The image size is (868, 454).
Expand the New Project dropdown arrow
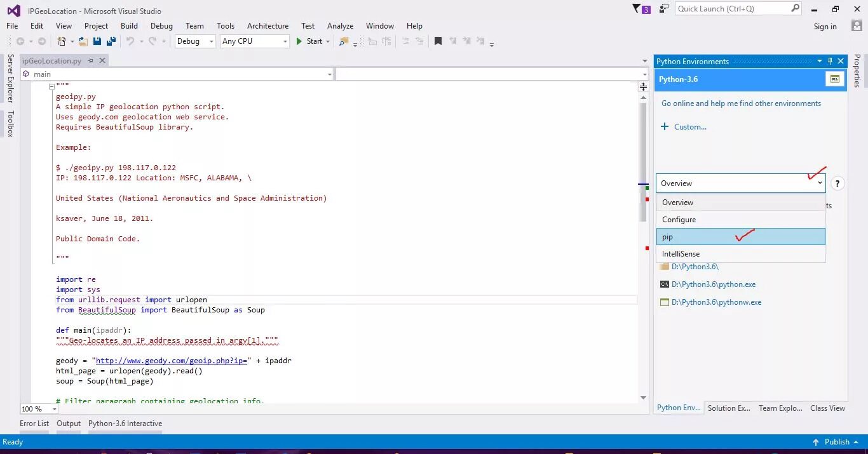[x=72, y=41]
